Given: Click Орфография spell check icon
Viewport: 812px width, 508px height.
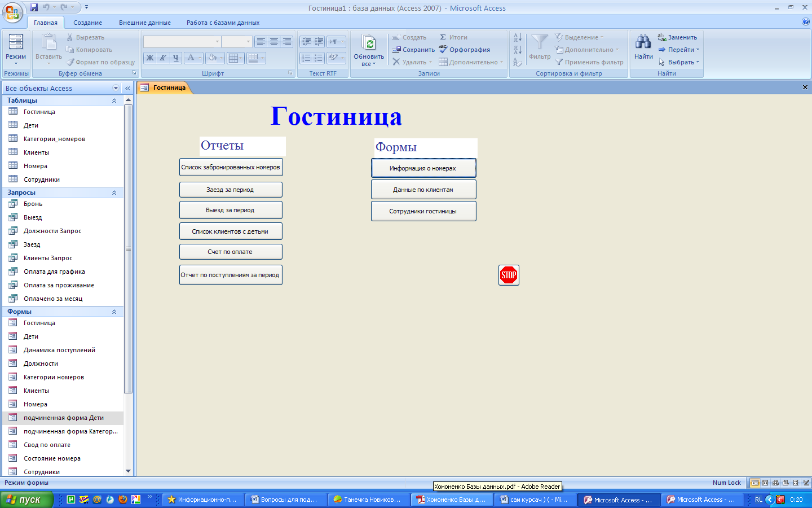Looking at the screenshot, I should [443, 49].
